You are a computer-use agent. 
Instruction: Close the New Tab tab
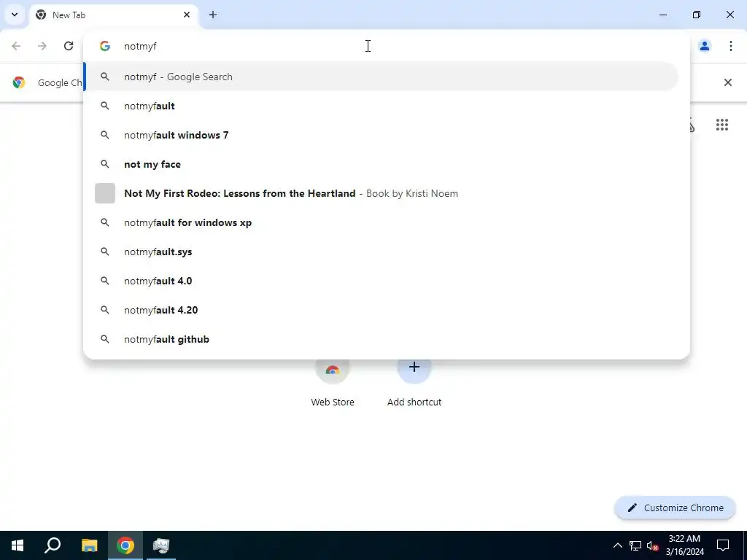[187, 15]
